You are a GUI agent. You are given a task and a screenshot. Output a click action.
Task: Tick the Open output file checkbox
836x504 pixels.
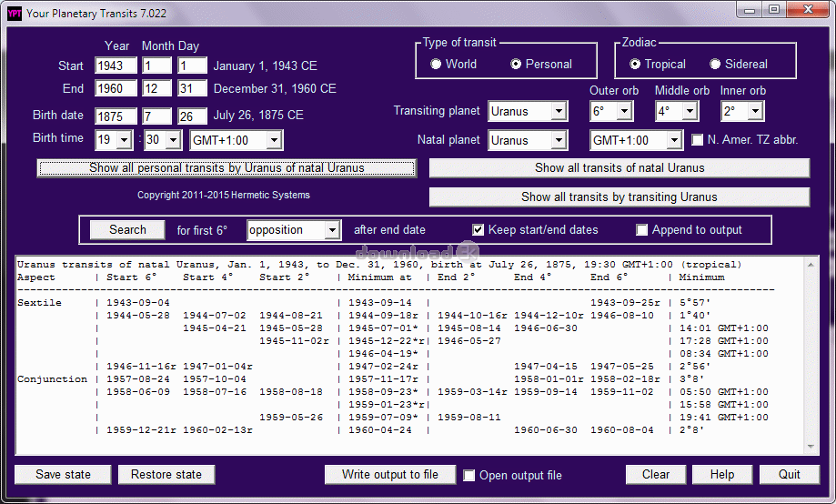click(469, 475)
